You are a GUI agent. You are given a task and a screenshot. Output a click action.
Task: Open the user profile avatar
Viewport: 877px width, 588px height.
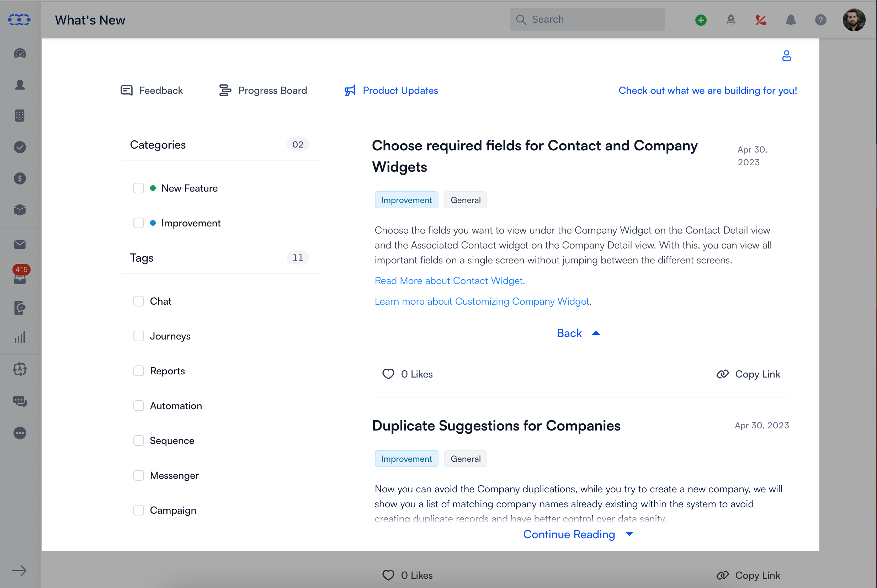[x=854, y=20]
